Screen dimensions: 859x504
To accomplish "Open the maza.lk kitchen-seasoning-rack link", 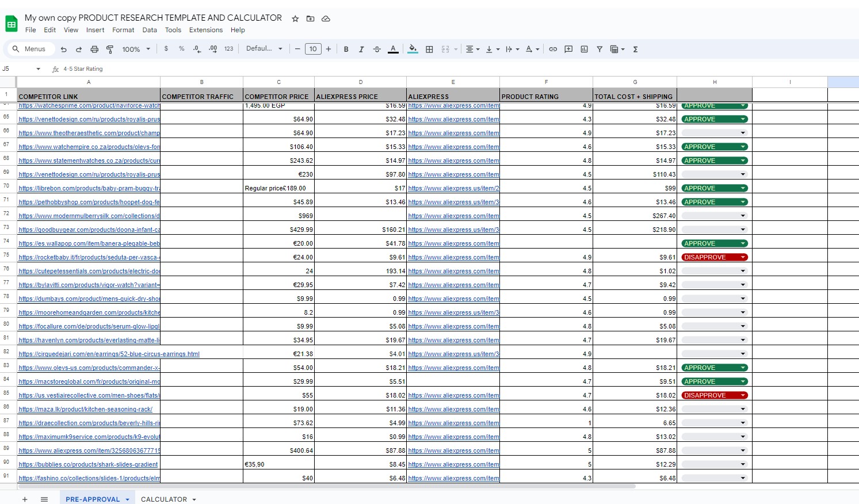I will (85, 409).
